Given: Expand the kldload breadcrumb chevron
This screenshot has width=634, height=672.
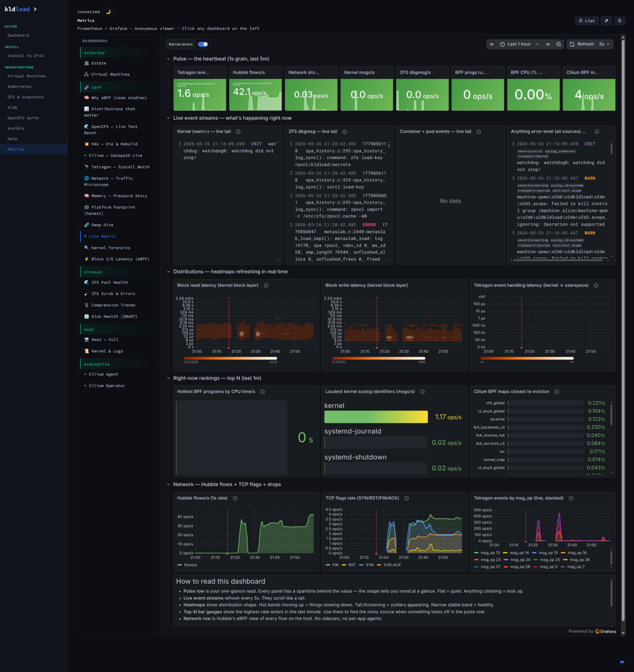Looking at the screenshot, I should pos(35,9).
